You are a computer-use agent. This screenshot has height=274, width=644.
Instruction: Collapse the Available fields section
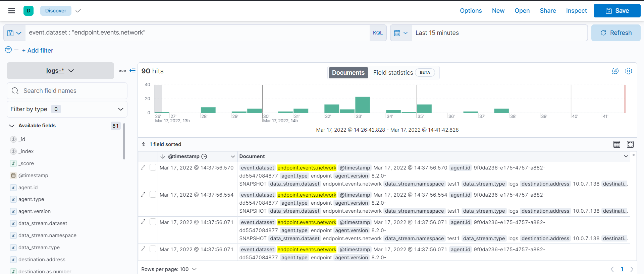click(x=12, y=126)
